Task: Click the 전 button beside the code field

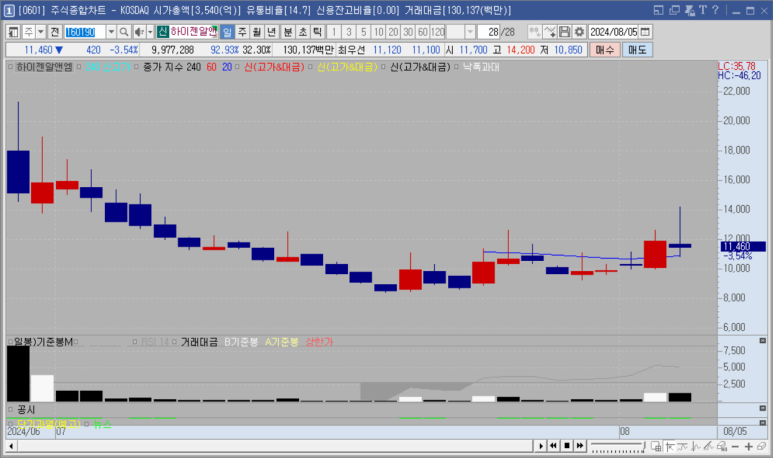Action: (x=55, y=32)
